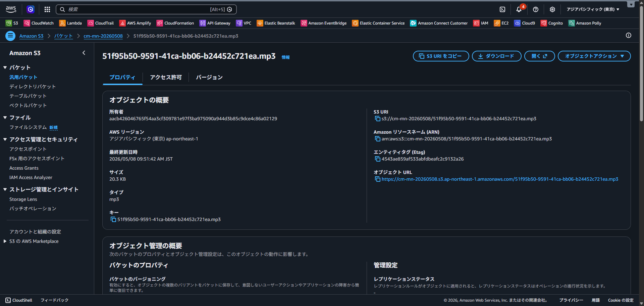This screenshot has height=306, width=644.
Task: Go to Amazon S3 breadcrumb link
Action: click(31, 36)
